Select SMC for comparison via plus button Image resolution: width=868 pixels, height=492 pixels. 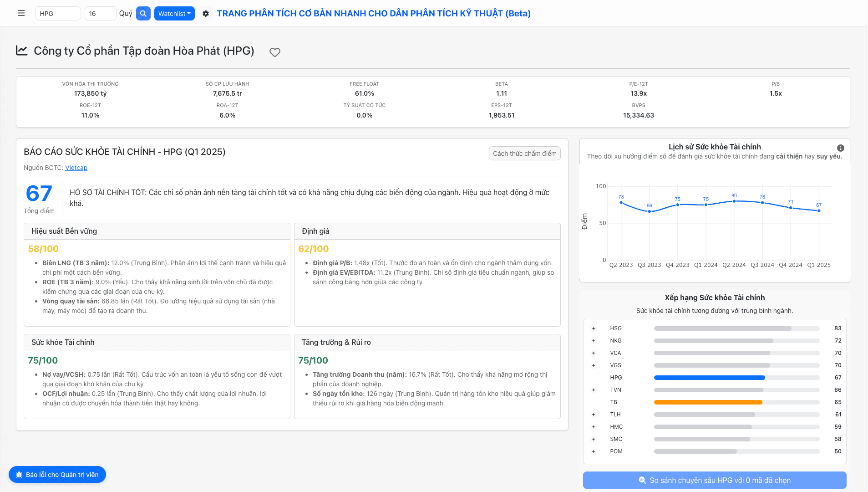pos(594,439)
